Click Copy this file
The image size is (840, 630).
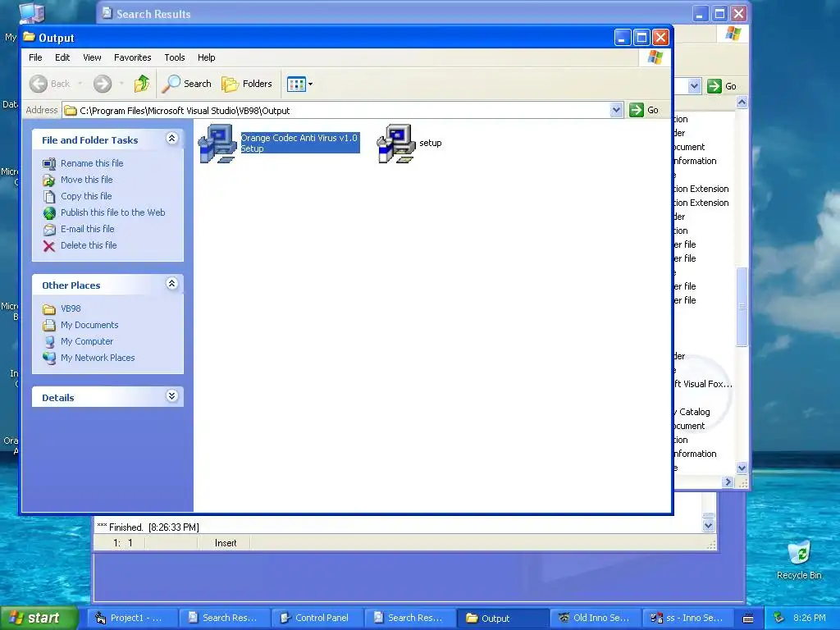(x=86, y=196)
